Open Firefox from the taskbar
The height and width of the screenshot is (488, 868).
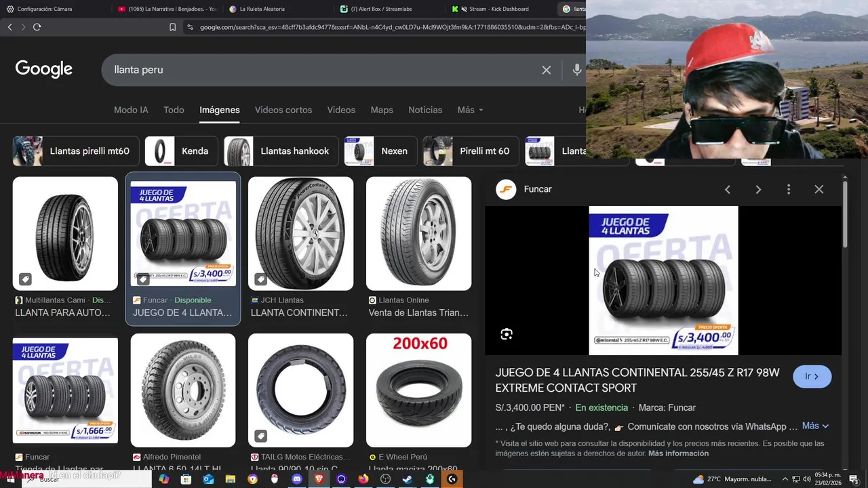pyautogui.click(x=363, y=479)
